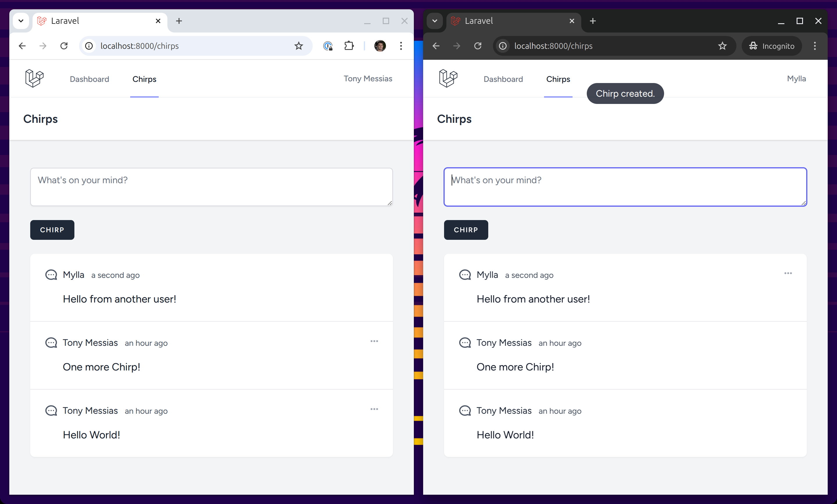The width and height of the screenshot is (837, 504).
Task: Select the Dashboard tab left browser
Action: tap(89, 78)
